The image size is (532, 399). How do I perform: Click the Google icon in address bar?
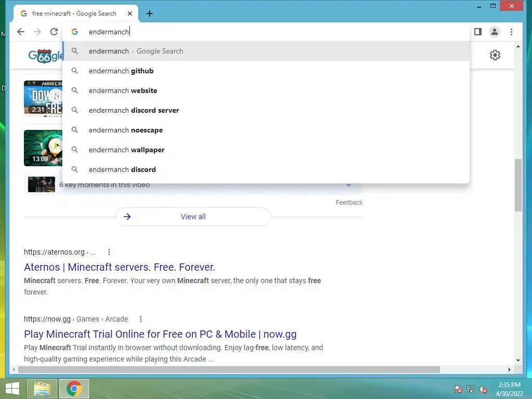pyautogui.click(x=75, y=32)
